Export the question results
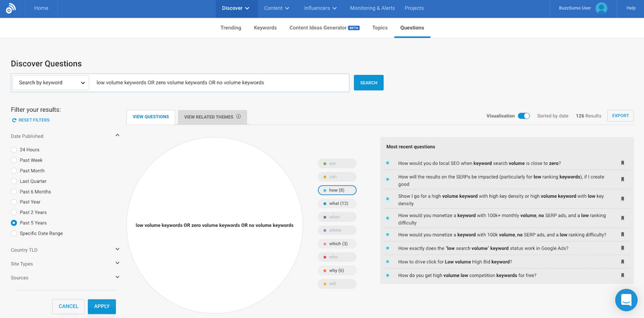The width and height of the screenshot is (644, 318). pyautogui.click(x=620, y=116)
